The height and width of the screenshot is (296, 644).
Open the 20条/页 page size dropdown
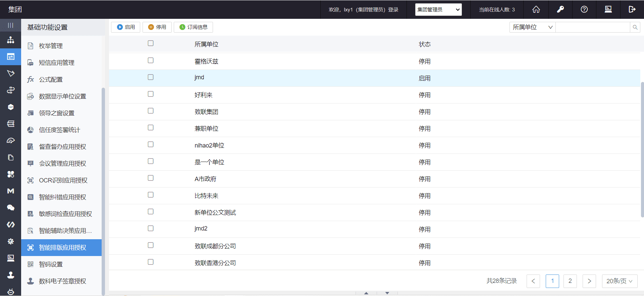coord(620,281)
